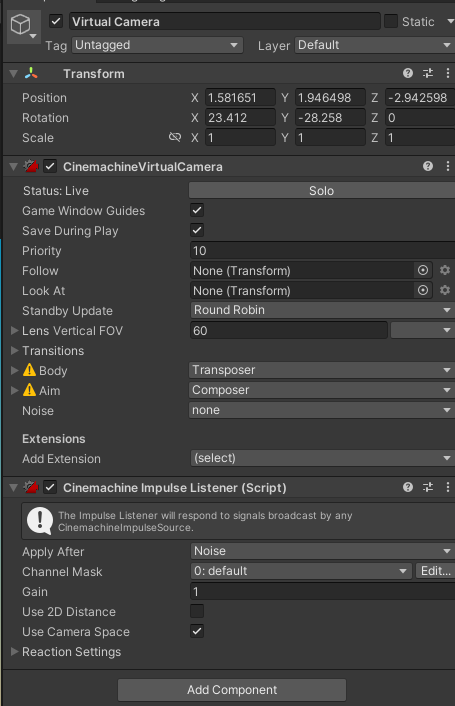Uncheck Save During Play
This screenshot has height=706, width=455.
197,230
